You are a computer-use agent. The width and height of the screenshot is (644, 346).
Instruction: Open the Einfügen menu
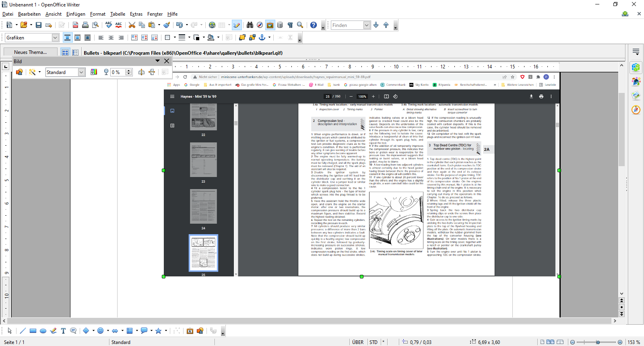(76, 14)
